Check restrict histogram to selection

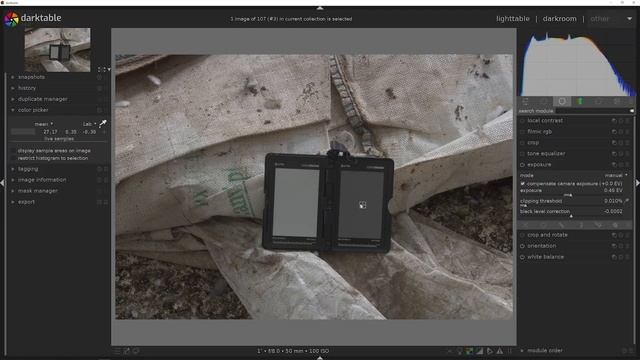[13, 158]
